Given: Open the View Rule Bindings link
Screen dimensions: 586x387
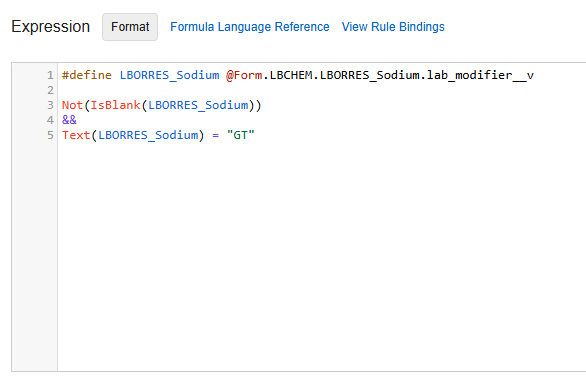Looking at the screenshot, I should pos(393,27).
